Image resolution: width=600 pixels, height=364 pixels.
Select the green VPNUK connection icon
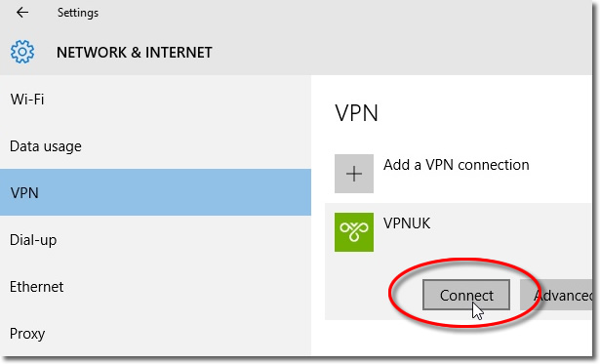click(x=354, y=232)
